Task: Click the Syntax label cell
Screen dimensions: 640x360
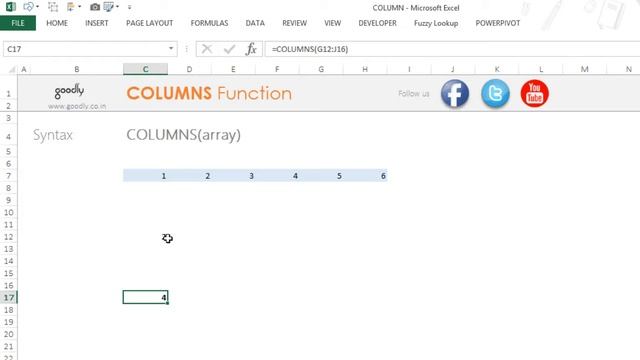Action: coord(53,135)
